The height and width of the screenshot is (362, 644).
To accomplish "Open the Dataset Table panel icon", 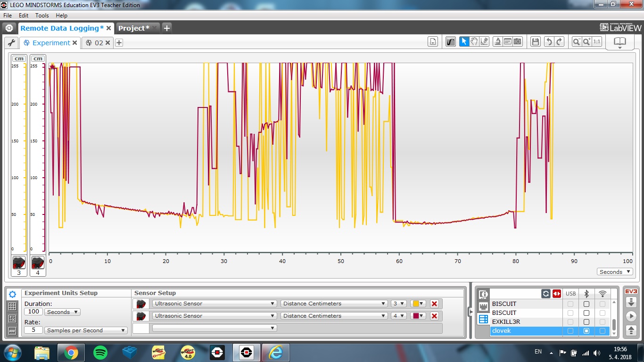I will [x=12, y=306].
